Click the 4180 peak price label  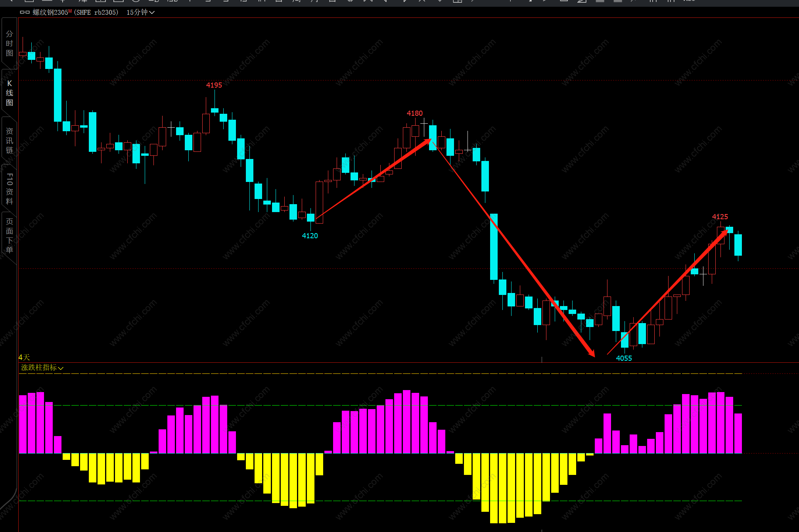(414, 113)
